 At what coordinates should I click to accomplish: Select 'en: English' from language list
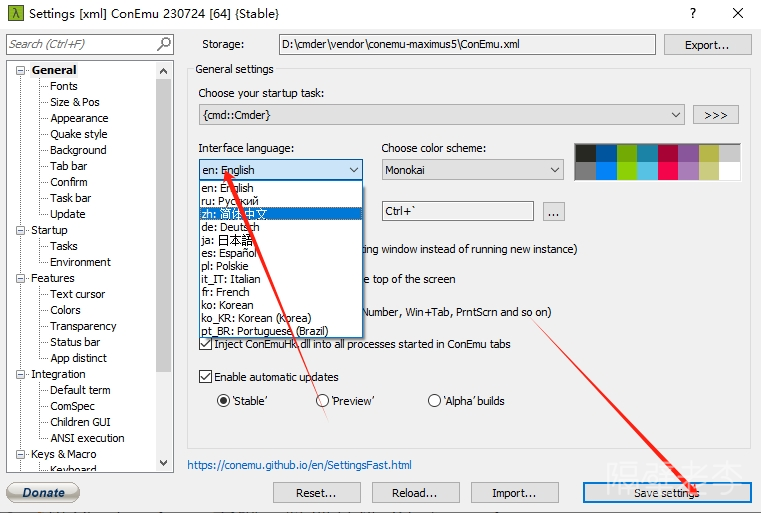coord(281,188)
